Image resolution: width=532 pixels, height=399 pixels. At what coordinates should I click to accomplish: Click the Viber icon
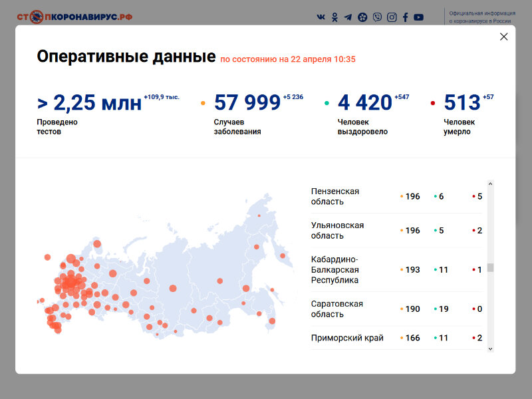click(377, 17)
